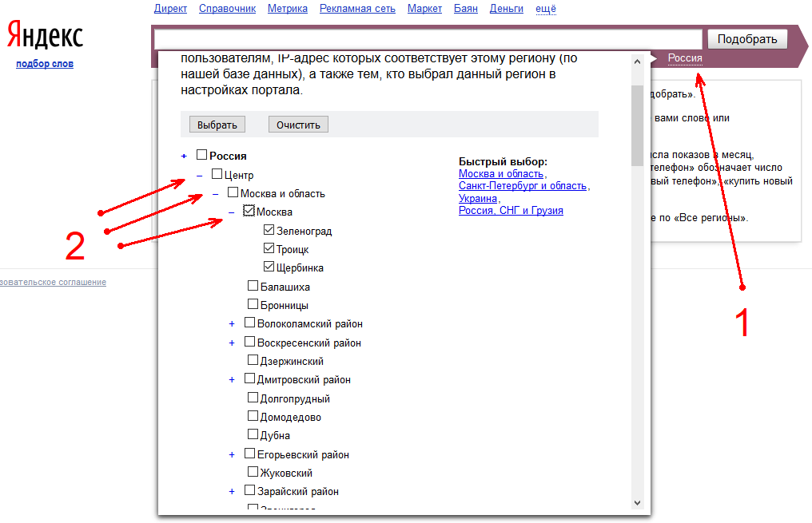812x523 pixels.
Task: Open the ещё more-services menu
Action: [x=546, y=9]
